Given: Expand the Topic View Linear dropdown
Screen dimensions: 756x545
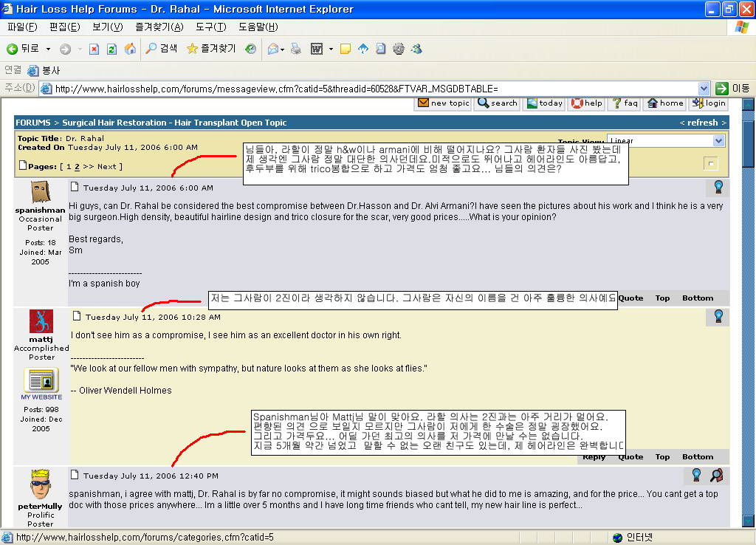Looking at the screenshot, I should [718, 141].
